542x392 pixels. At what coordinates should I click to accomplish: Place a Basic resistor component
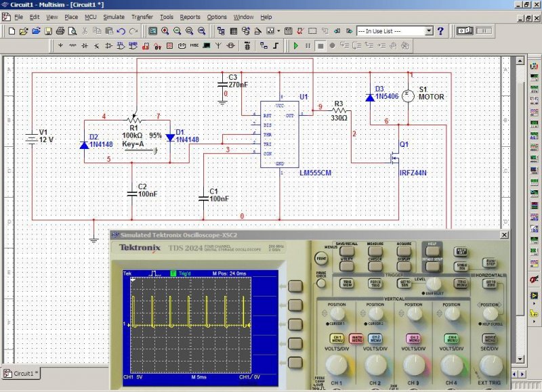[x=72, y=45]
